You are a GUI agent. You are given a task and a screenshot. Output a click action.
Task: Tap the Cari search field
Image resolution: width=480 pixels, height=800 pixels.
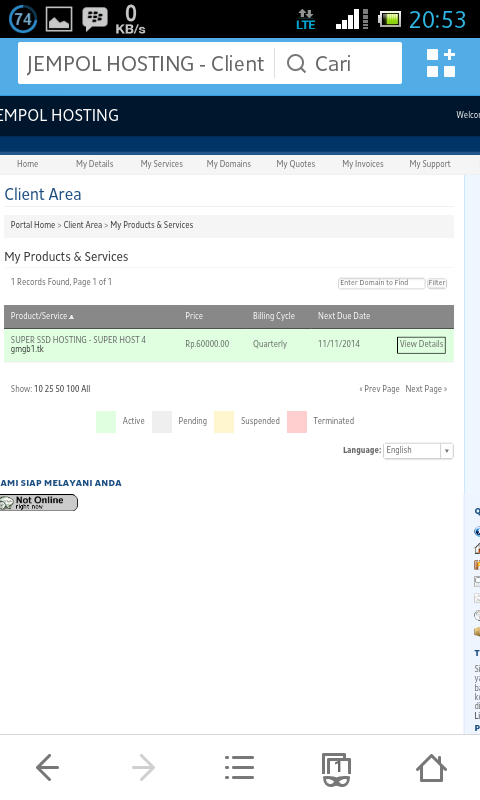click(339, 64)
